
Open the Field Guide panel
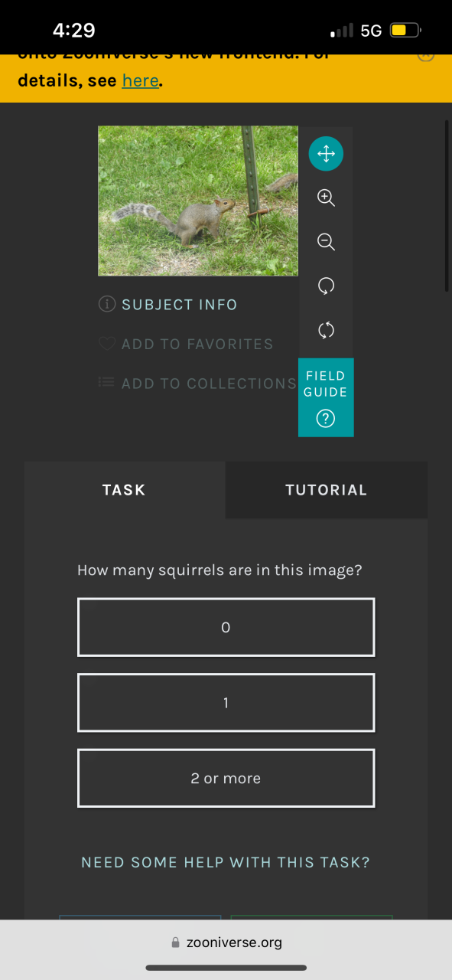[326, 397]
